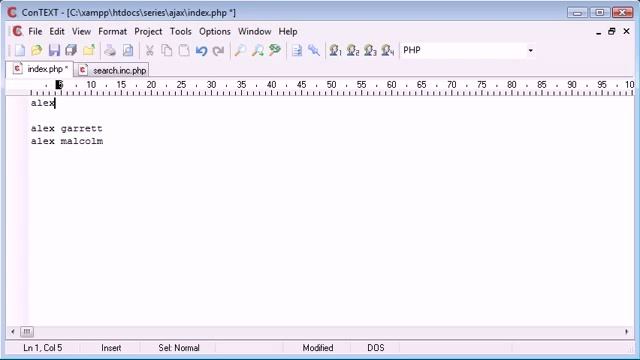The height and width of the screenshot is (360, 640).
Task: Click the Print toolbar icon
Action: coord(110,51)
